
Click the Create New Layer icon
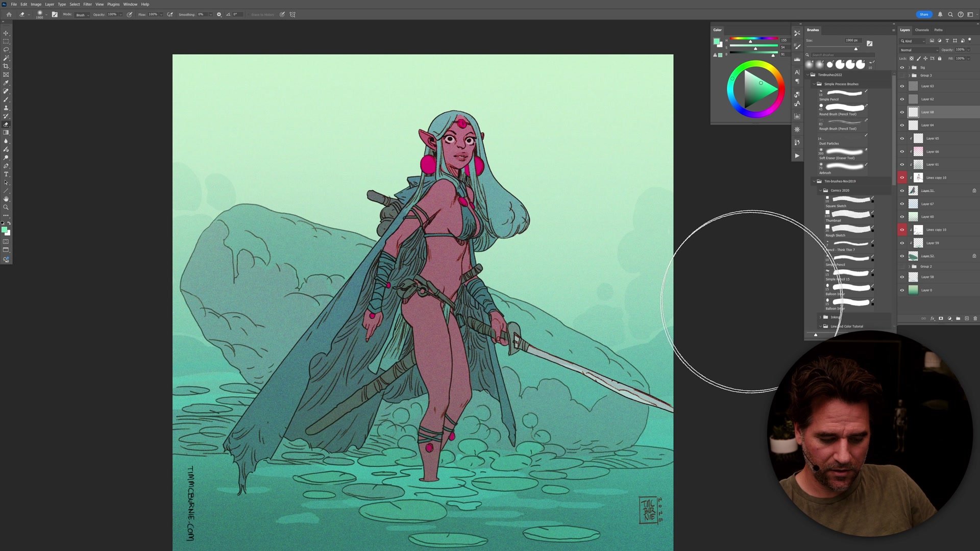coord(967,318)
